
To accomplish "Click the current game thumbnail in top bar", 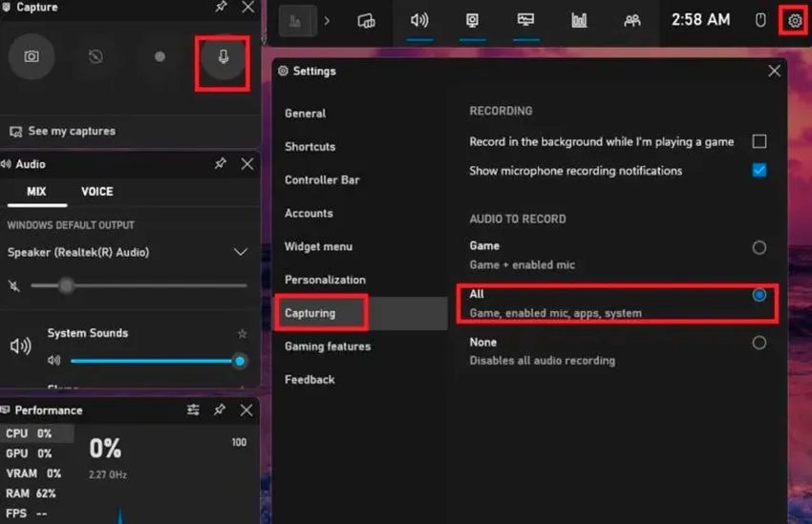I will (298, 21).
